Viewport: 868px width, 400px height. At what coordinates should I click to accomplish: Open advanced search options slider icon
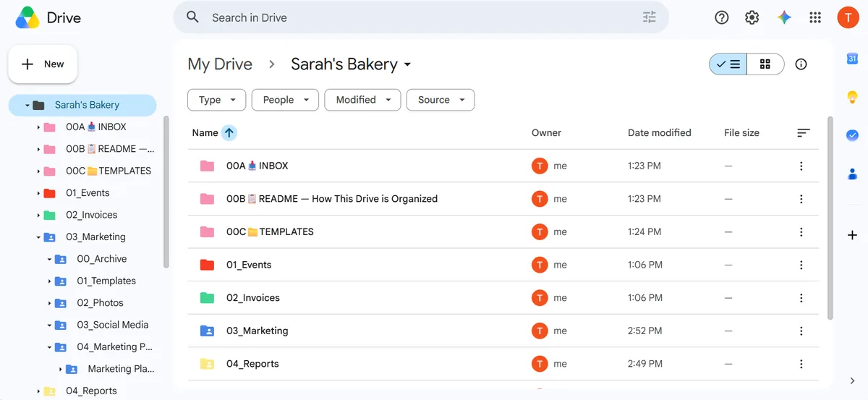click(x=650, y=17)
